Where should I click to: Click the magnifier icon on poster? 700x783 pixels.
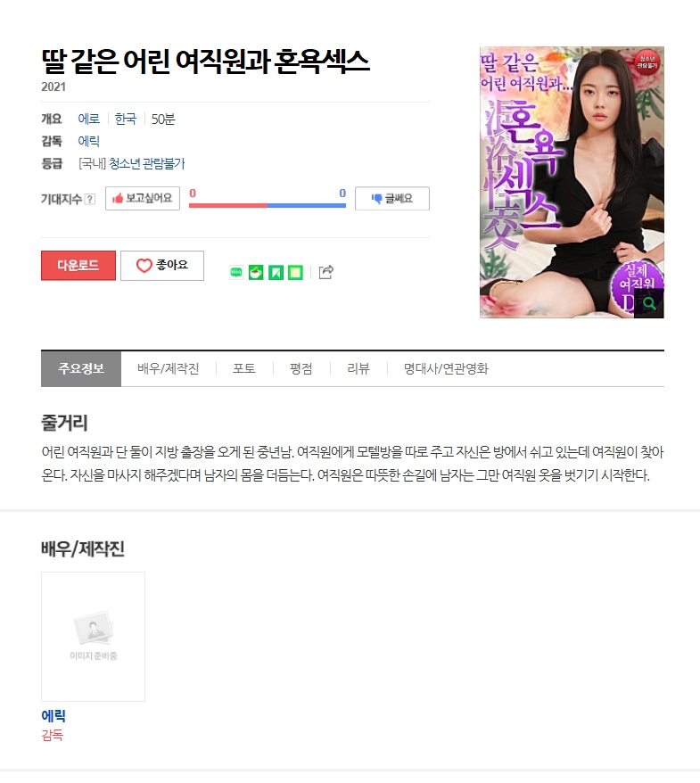pyautogui.click(x=648, y=303)
